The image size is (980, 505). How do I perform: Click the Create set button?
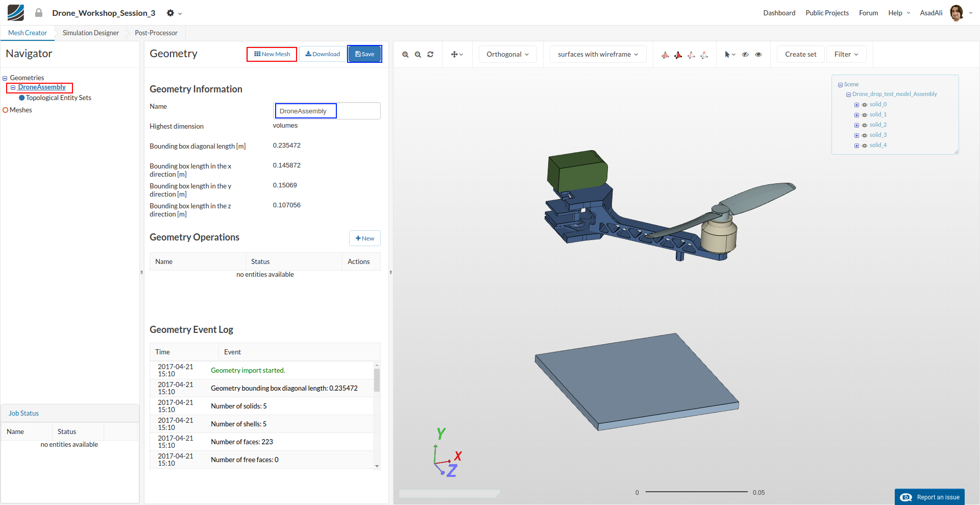click(800, 55)
